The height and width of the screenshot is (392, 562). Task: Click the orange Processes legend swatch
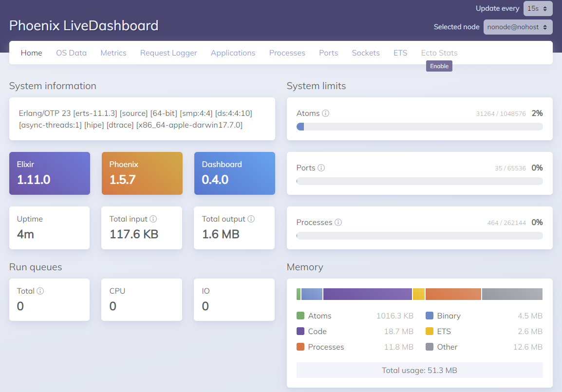click(300, 347)
